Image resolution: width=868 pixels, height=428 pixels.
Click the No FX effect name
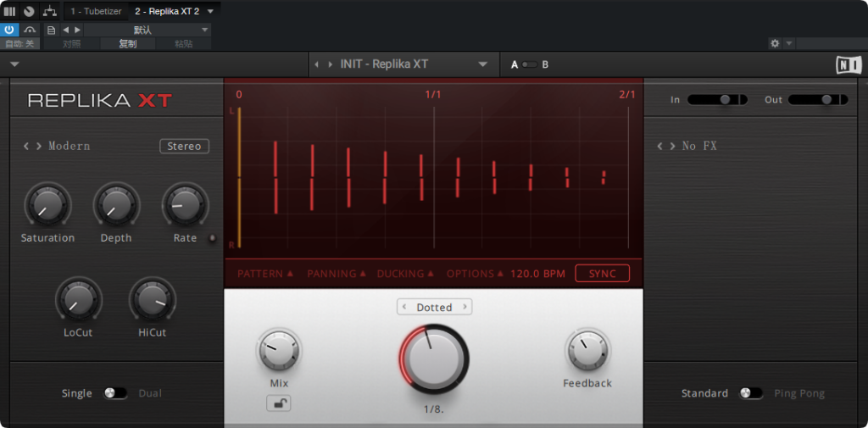point(699,146)
